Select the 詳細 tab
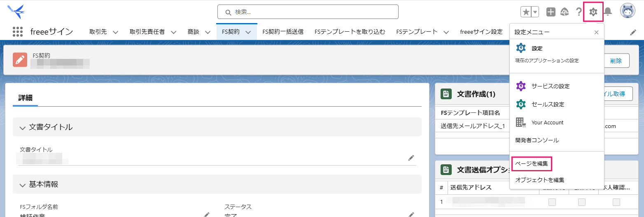644x217 pixels. click(x=25, y=98)
